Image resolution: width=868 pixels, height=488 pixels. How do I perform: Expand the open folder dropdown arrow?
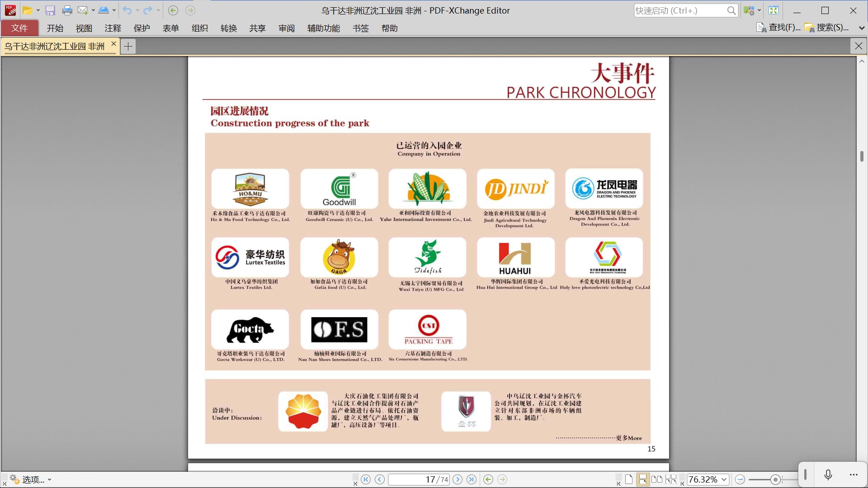pos(38,10)
